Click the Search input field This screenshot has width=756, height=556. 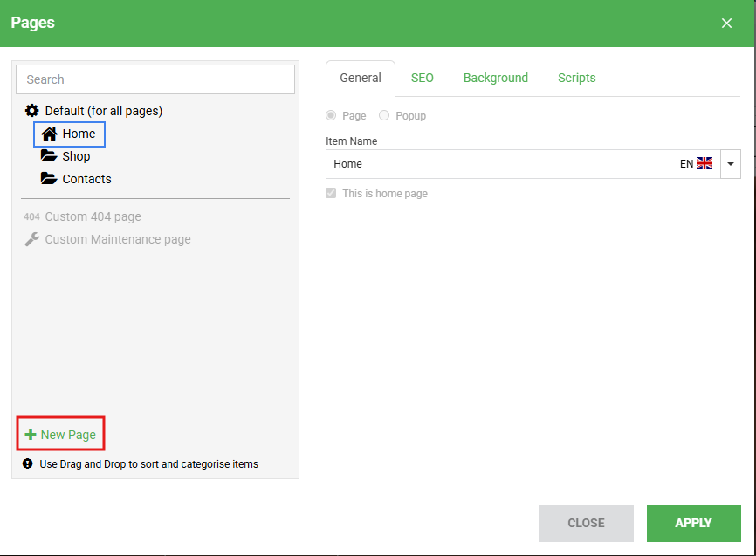155,79
